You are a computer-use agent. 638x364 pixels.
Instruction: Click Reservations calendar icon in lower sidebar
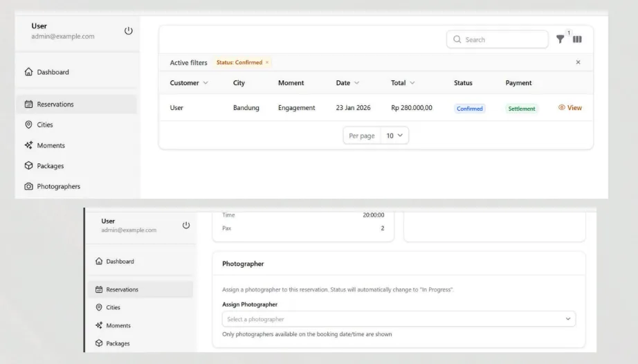coord(99,289)
